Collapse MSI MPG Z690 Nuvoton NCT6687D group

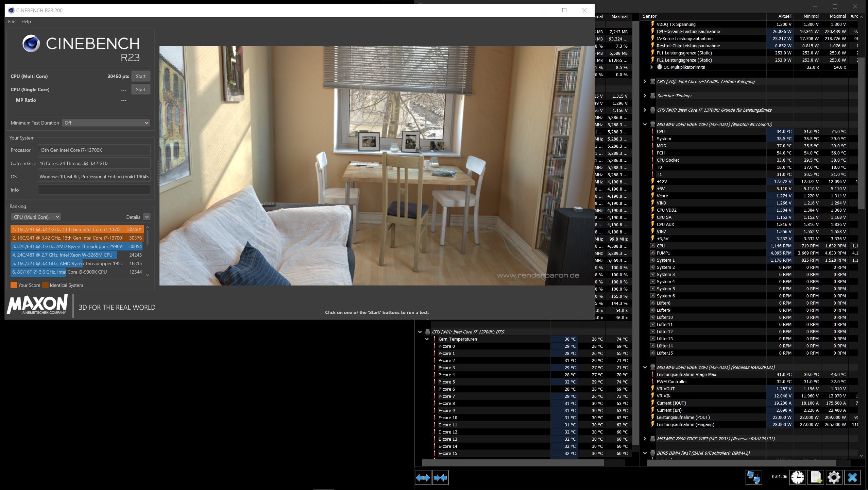[x=645, y=124]
